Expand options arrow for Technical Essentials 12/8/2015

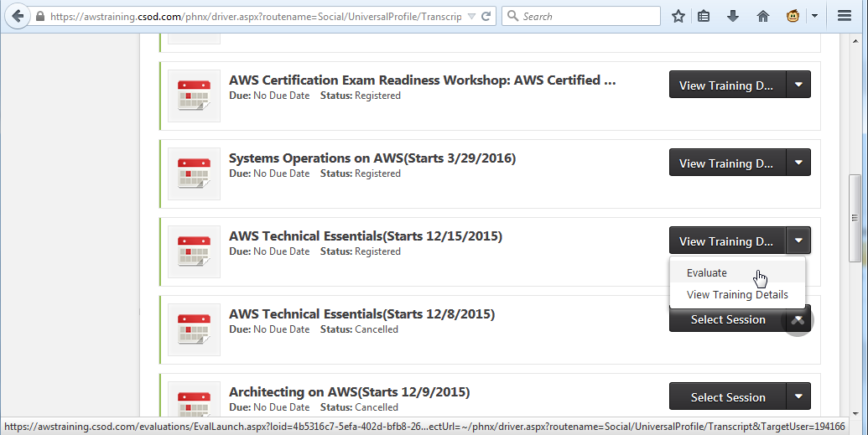[x=798, y=319]
